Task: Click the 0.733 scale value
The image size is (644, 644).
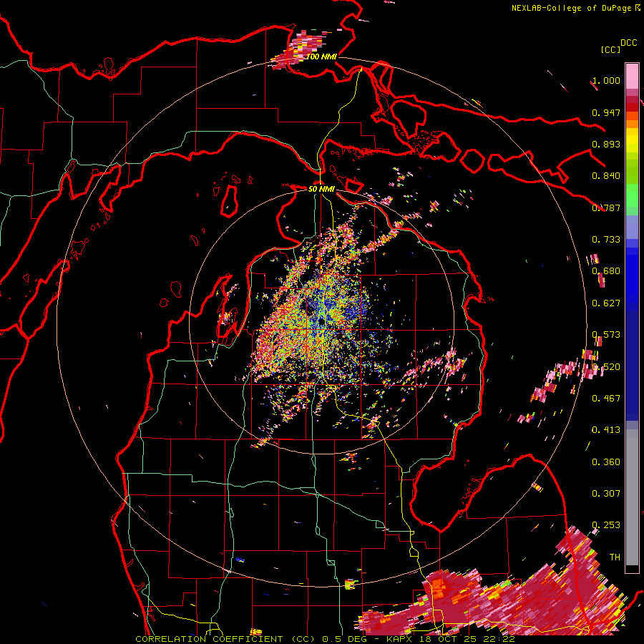Action: 606,240
